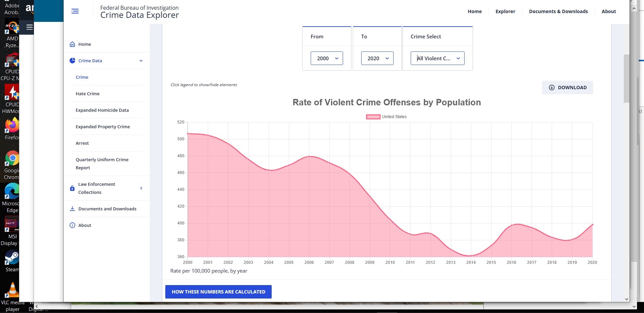Viewport: 644px width, 313px height.
Task: Click the Crime Data pie chart icon
Action: click(72, 61)
